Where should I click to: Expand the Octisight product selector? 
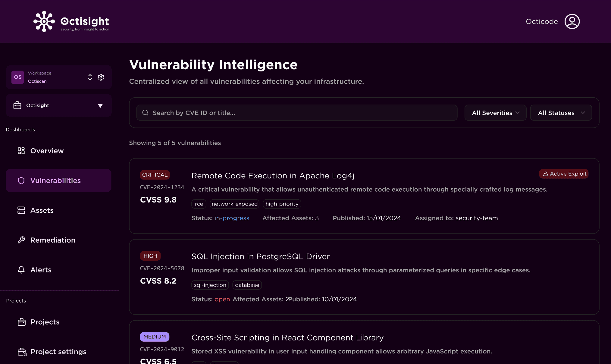coord(100,105)
